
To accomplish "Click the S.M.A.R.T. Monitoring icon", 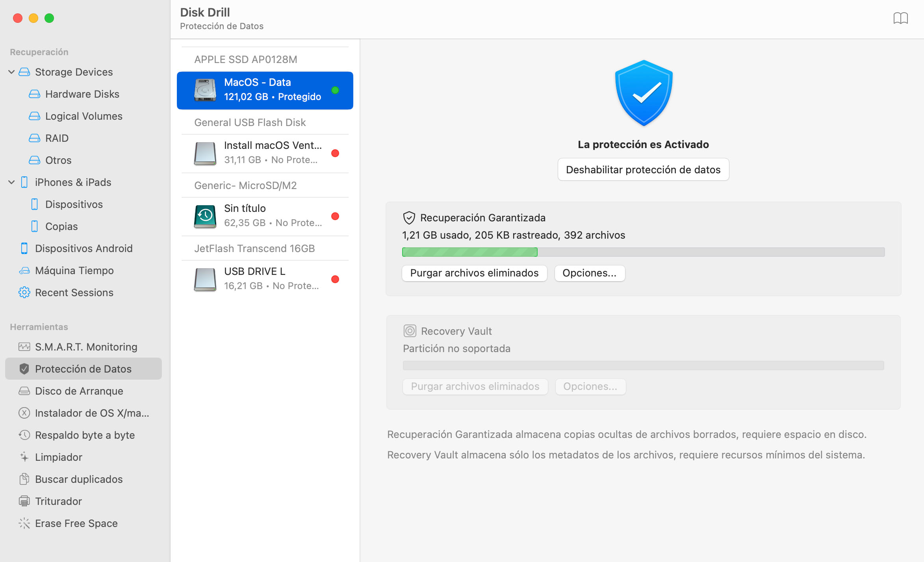I will pos(24,347).
